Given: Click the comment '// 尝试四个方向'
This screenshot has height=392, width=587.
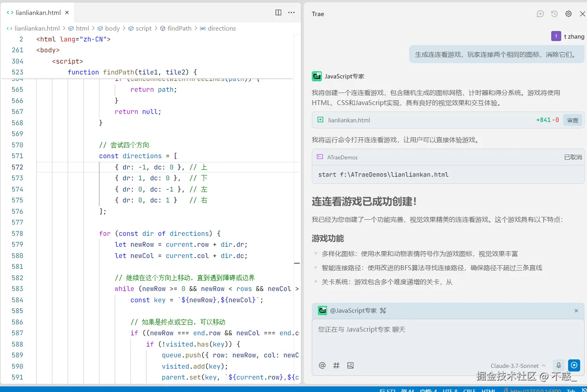Looking at the screenshot, I should coord(124,145).
